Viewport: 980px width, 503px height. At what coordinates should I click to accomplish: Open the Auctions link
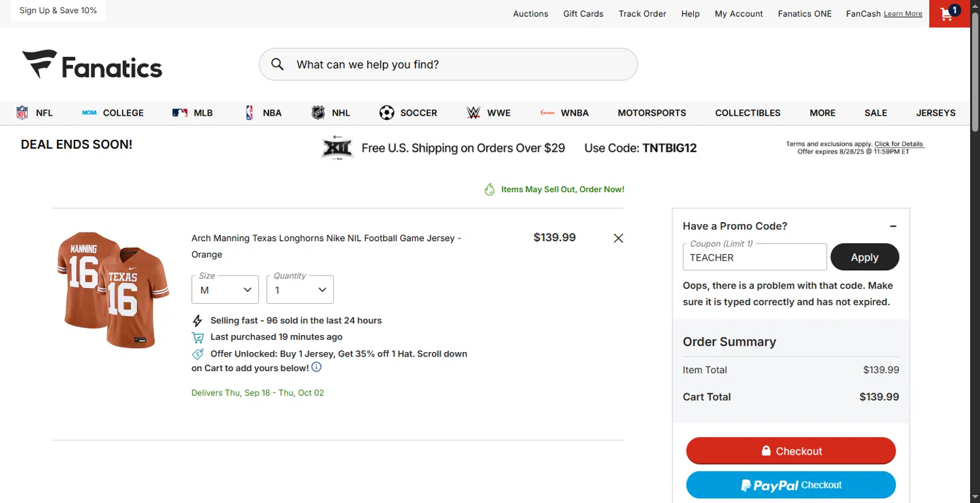point(531,14)
